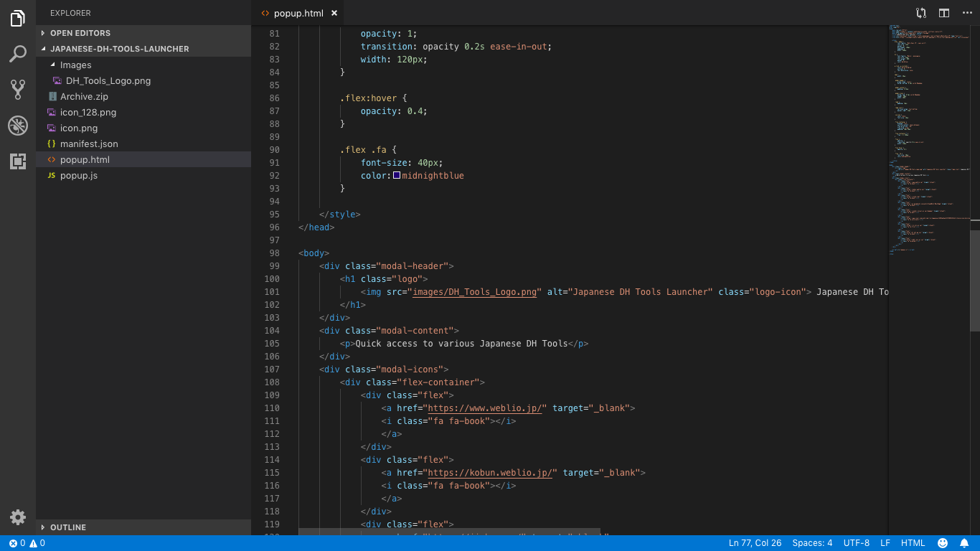
Task: Click the horizontal editor scrollbar
Action: point(449,532)
